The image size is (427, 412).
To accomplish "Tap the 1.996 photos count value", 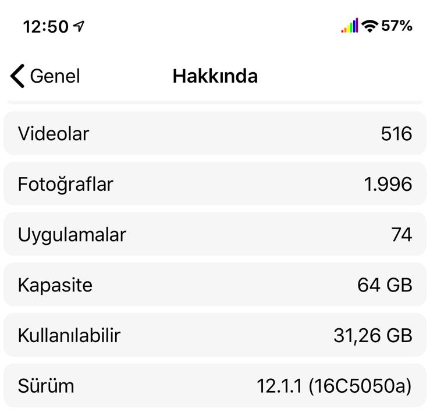I will click(388, 184).
